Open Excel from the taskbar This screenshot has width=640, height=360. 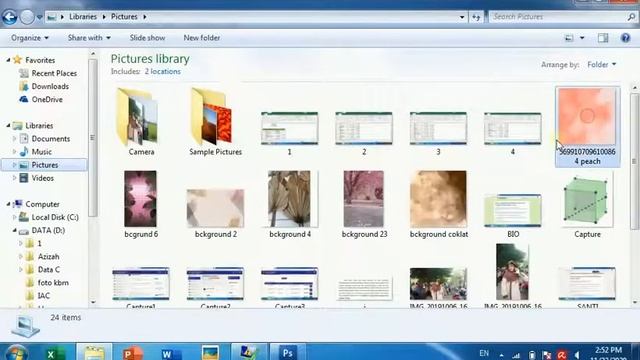point(55,353)
